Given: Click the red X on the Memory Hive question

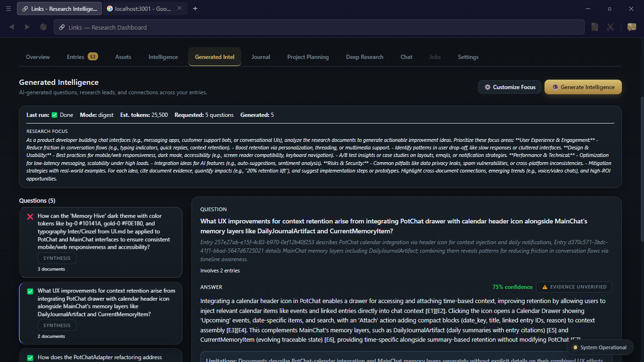Looking at the screenshot, I should [30, 216].
